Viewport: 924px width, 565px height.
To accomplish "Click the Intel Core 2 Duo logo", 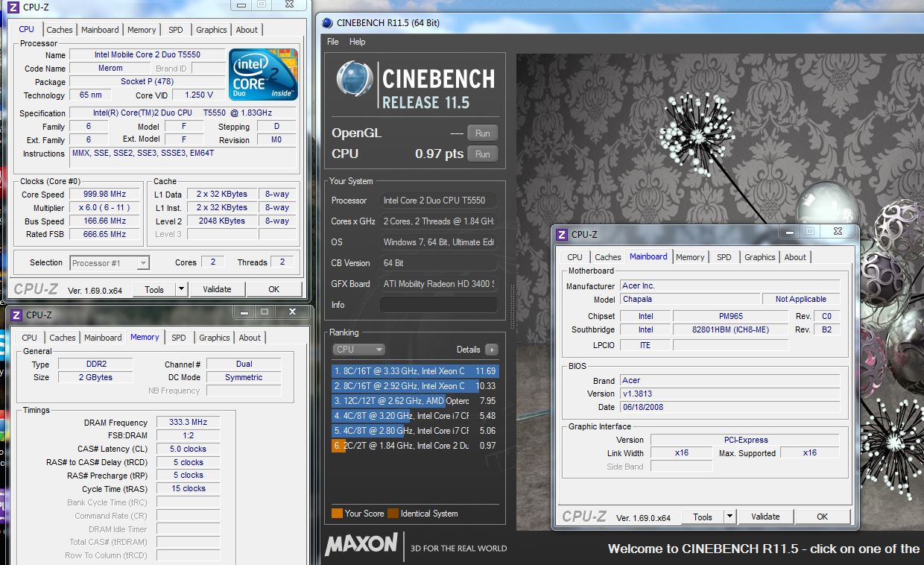I will coord(264,75).
